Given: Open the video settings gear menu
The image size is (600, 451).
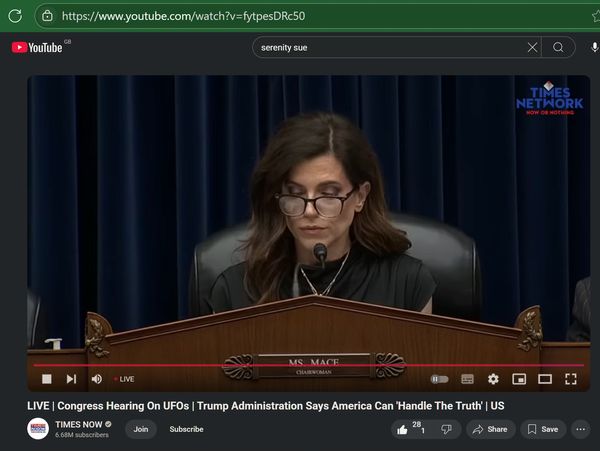Looking at the screenshot, I should (493, 379).
